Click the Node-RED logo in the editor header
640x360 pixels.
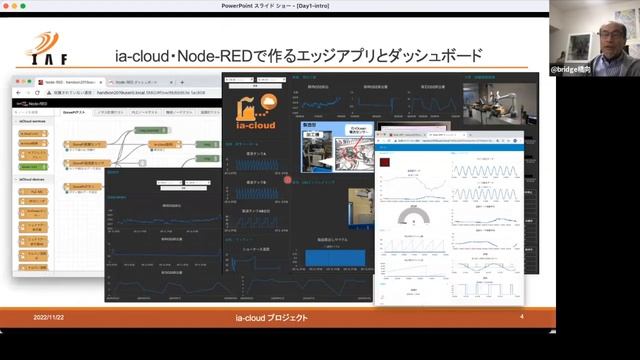click(x=32, y=104)
